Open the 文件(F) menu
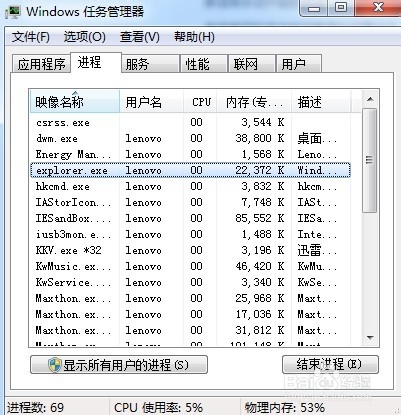The image size is (401, 415). tap(31, 37)
